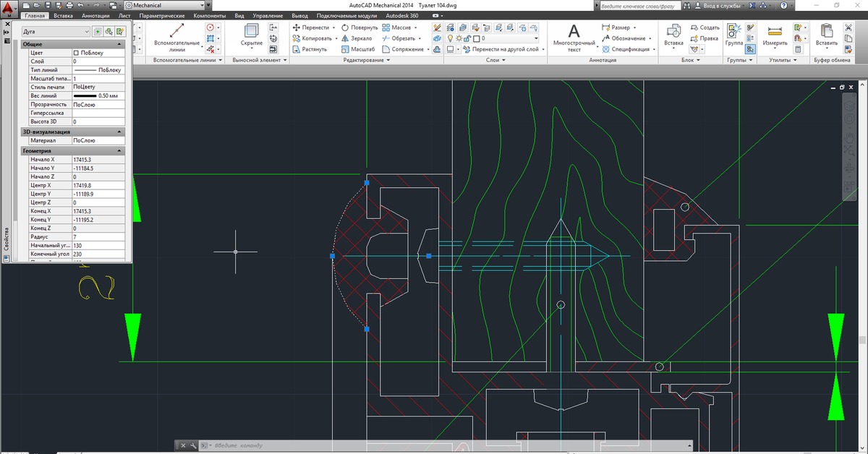Toggle the layer lightbulb on/off icon
Viewport: 868px width, 454px height.
pyautogui.click(x=450, y=38)
